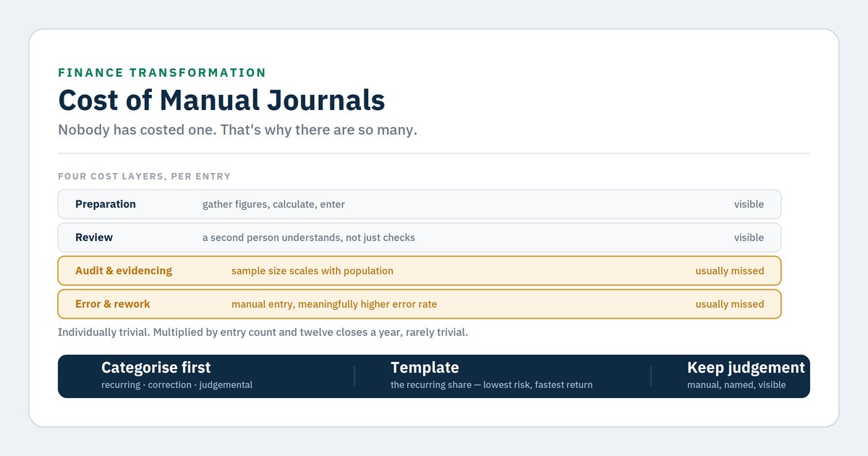Click 'gather figures, calculate, enter' text
This screenshot has height=456, width=868.
pos(273,204)
